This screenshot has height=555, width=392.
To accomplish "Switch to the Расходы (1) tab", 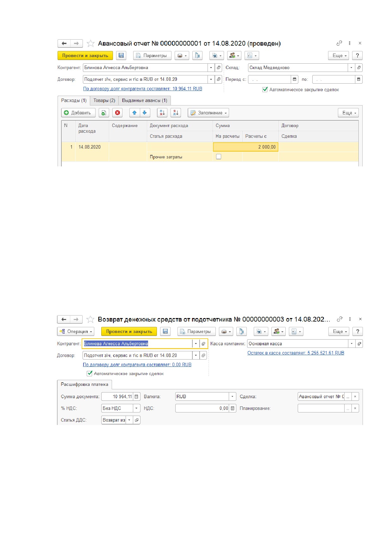I will [74, 100].
